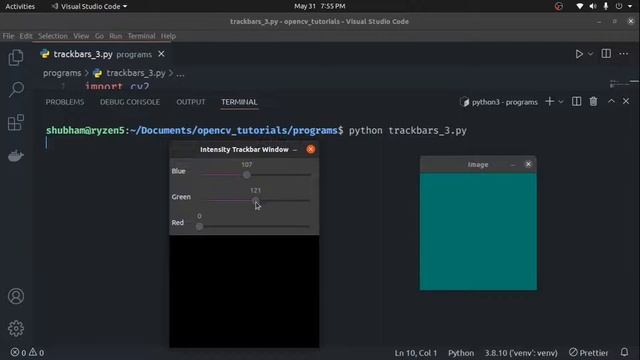Run the Python file with play icon
This screenshot has width=640, height=360.
click(x=579, y=54)
